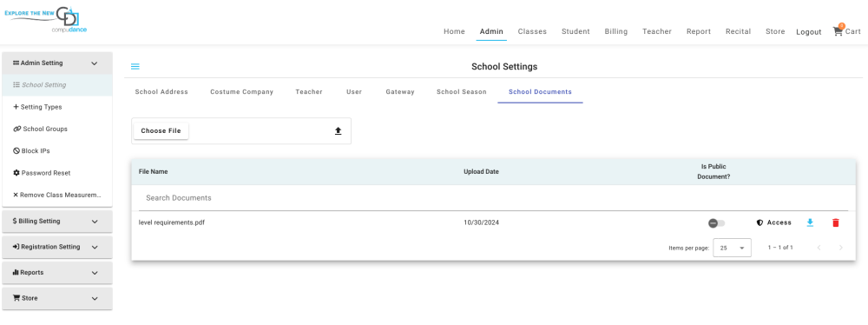This screenshot has width=868, height=325.
Task: Open the Report nav item
Action: [x=699, y=31]
